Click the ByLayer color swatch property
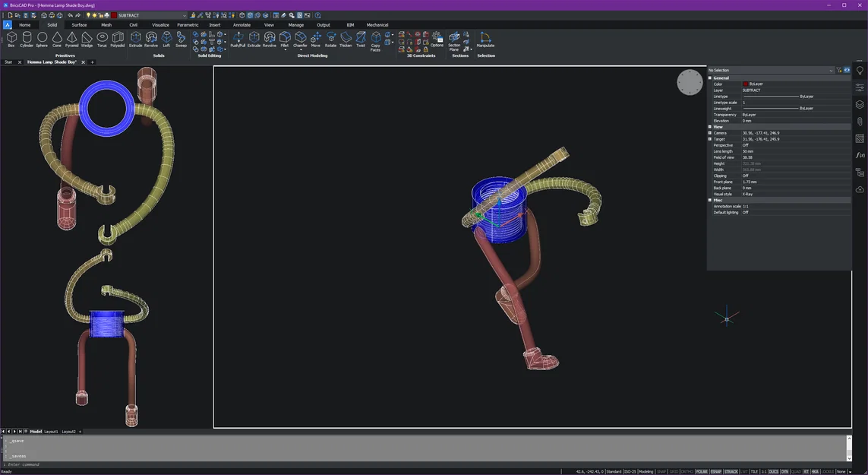Viewport: 868px width, 475px height. pyautogui.click(x=746, y=84)
